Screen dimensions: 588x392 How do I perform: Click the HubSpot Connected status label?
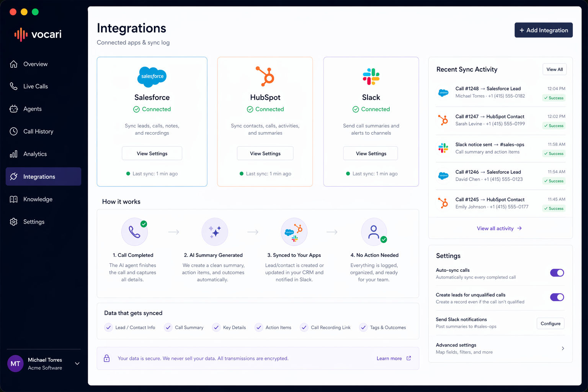point(265,109)
